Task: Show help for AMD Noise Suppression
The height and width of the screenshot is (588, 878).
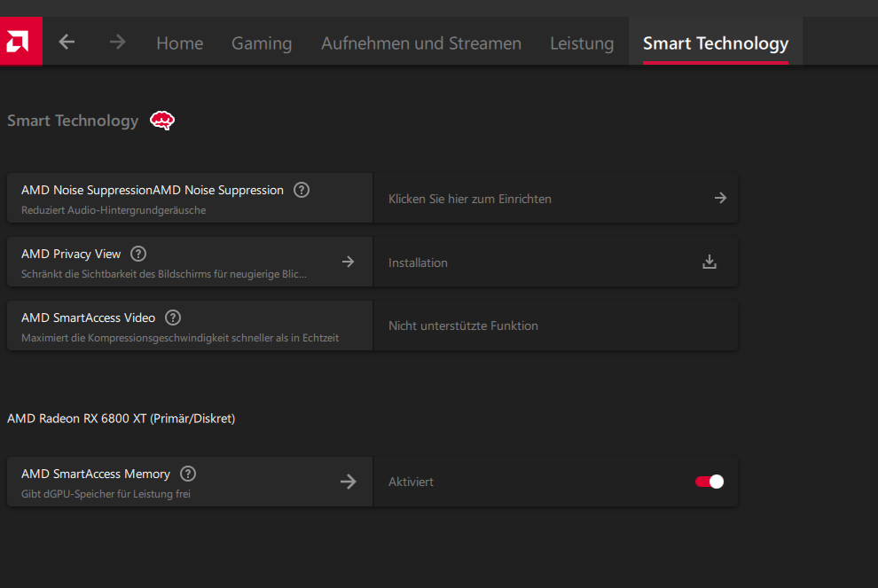Action: tap(302, 190)
